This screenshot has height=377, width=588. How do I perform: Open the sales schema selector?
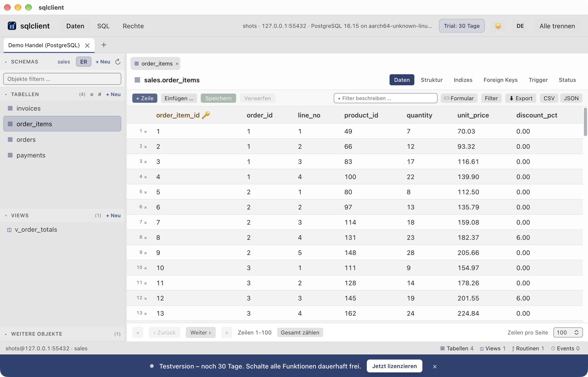(64, 62)
